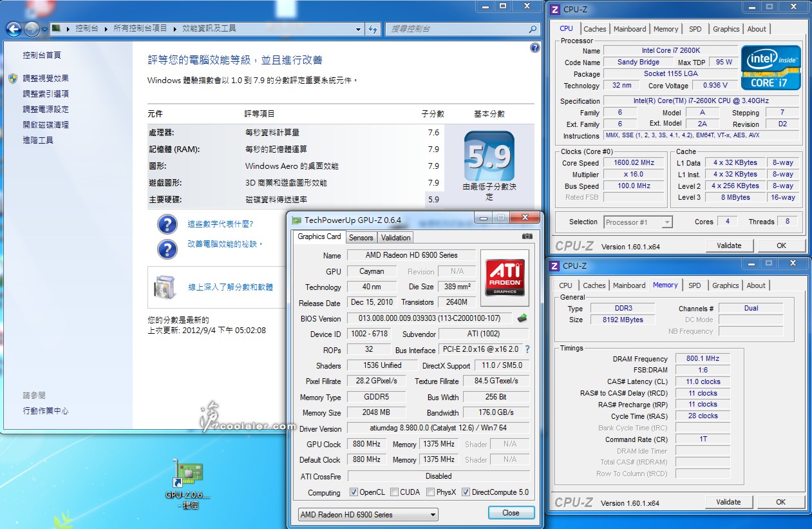Click the Windows Experience Index 5.9 badge
The height and width of the screenshot is (529, 812).
(489, 157)
